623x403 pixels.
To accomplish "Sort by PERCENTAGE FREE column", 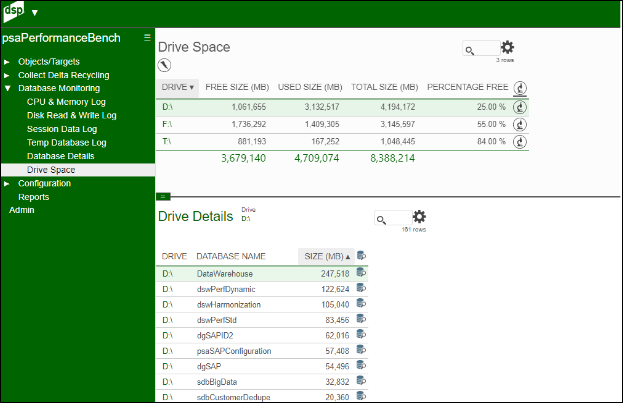I will pyautogui.click(x=468, y=87).
